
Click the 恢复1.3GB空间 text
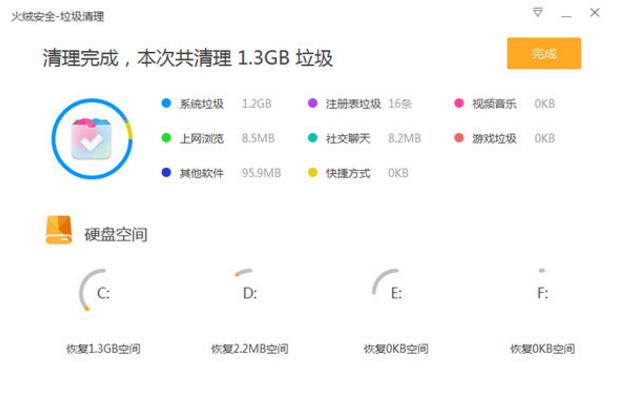[103, 349]
